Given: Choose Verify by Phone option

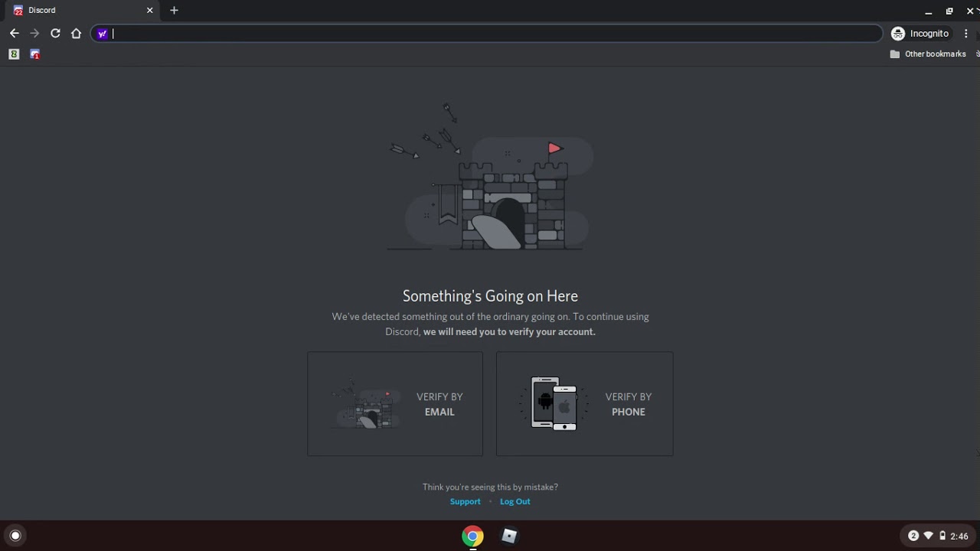Looking at the screenshot, I should pos(585,404).
